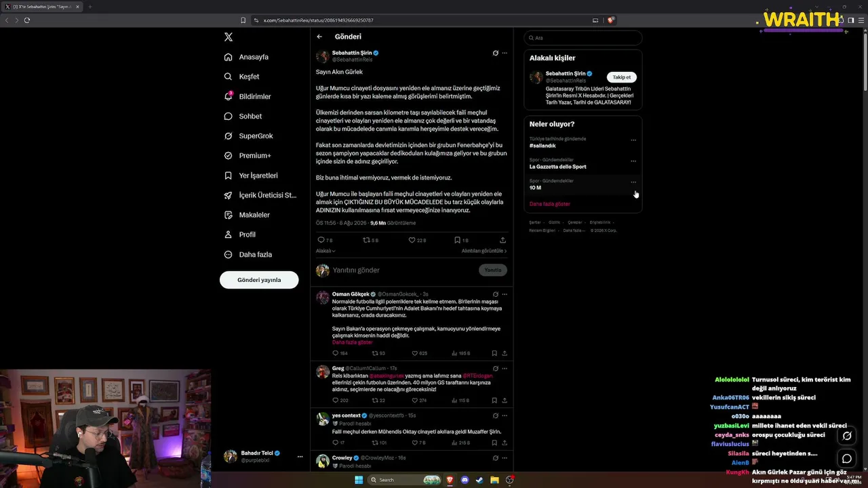This screenshot has height=488, width=868.
Task: Open options for La Gazzetta dello Sport trend
Action: 633,161
